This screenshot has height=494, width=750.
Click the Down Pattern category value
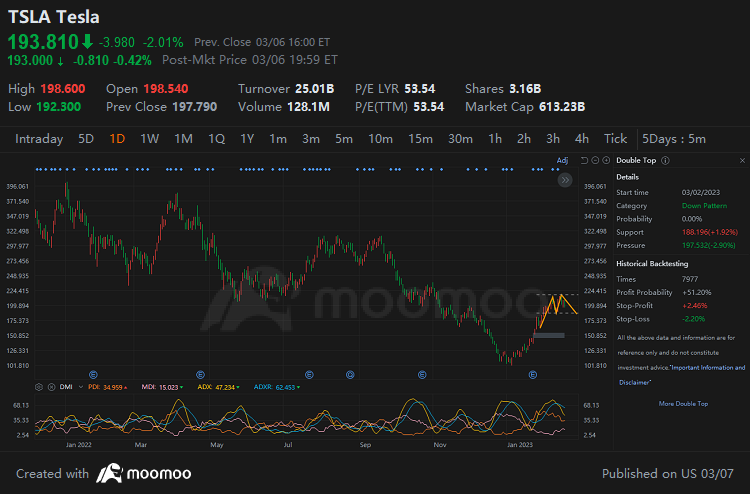704,206
